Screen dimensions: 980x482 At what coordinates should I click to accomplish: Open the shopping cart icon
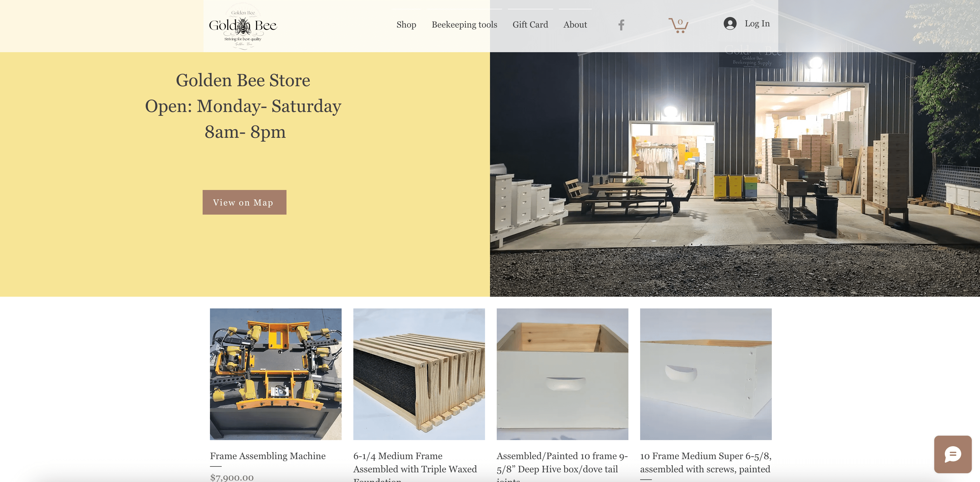[678, 25]
